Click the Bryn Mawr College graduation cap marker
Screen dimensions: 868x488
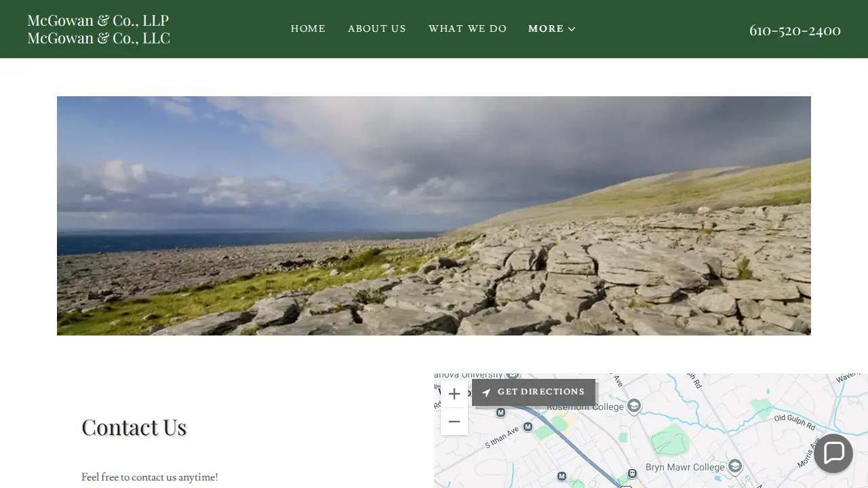[x=735, y=466]
